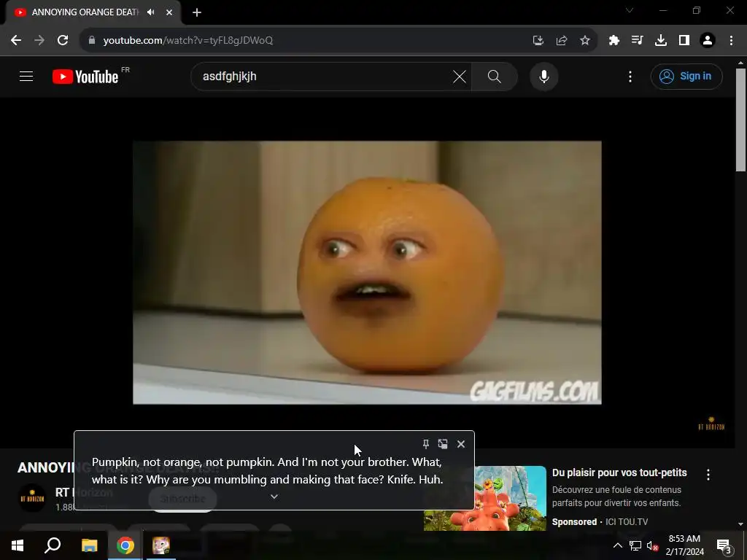Open the taskbar clock showing 8:53 AM
Screen dimensions: 747x560
(684, 545)
